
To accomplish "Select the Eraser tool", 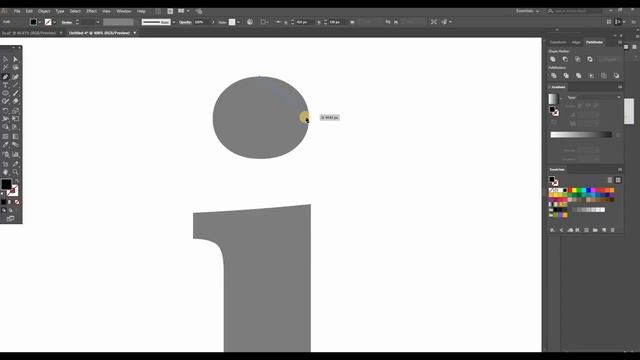I will (x=16, y=101).
